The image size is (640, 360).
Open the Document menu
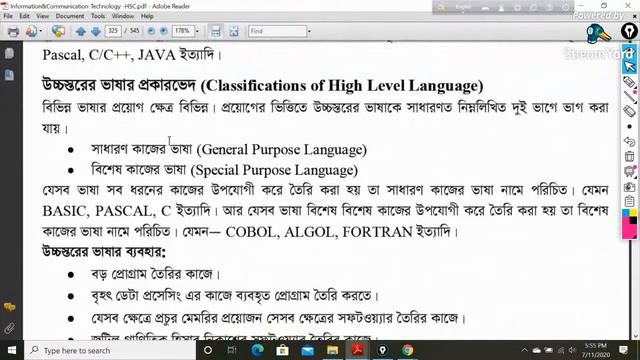click(x=69, y=16)
